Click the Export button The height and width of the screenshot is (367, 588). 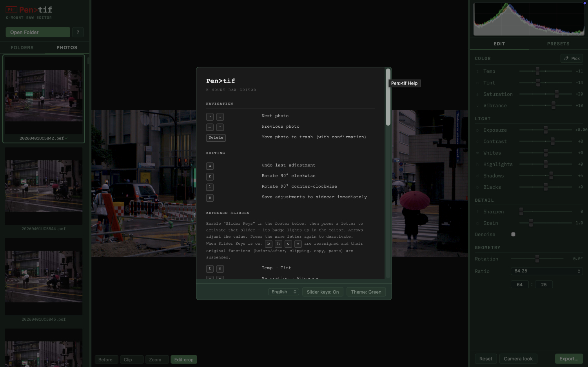568,359
